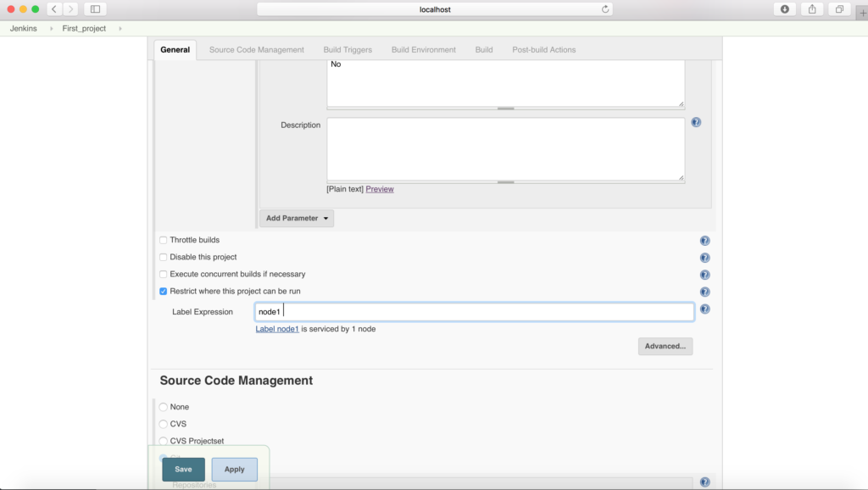868x490 pixels.
Task: Uncheck Restrict where this project can be run
Action: click(x=163, y=291)
